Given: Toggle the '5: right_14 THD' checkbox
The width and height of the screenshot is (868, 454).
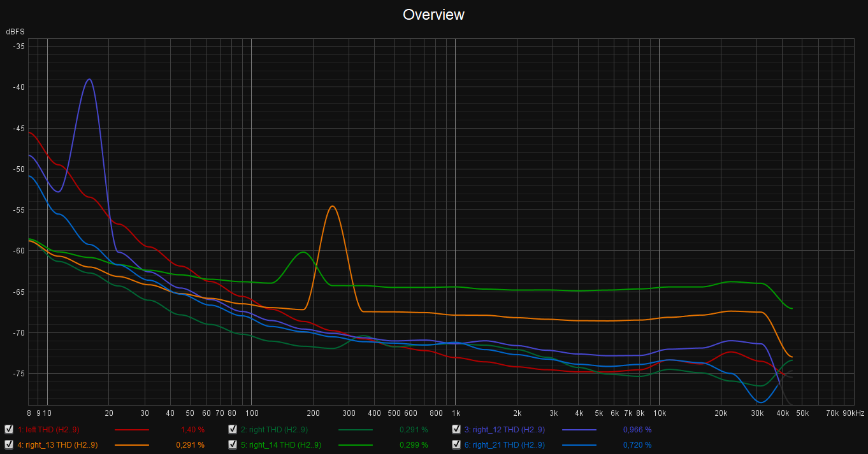Looking at the screenshot, I should tap(233, 444).
